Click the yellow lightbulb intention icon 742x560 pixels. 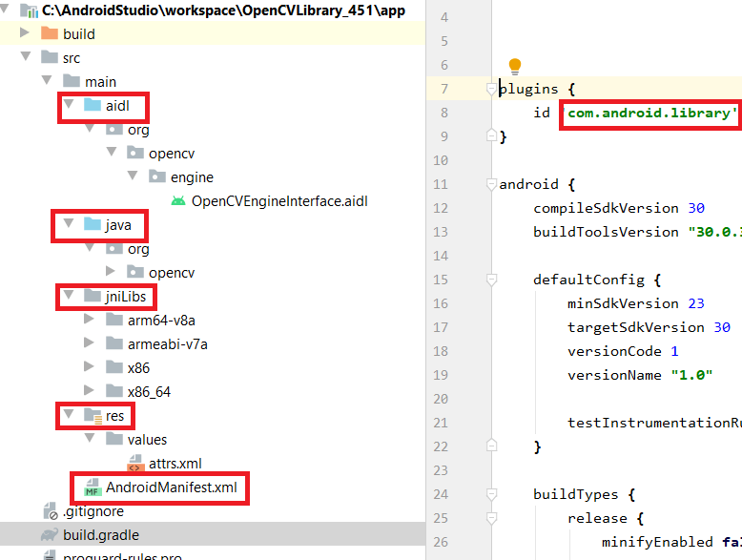pos(515,66)
